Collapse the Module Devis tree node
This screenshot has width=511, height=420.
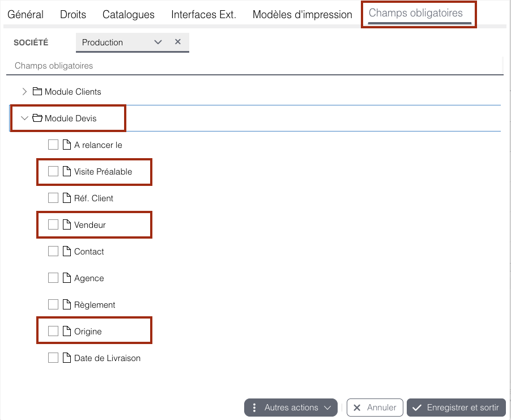24,118
